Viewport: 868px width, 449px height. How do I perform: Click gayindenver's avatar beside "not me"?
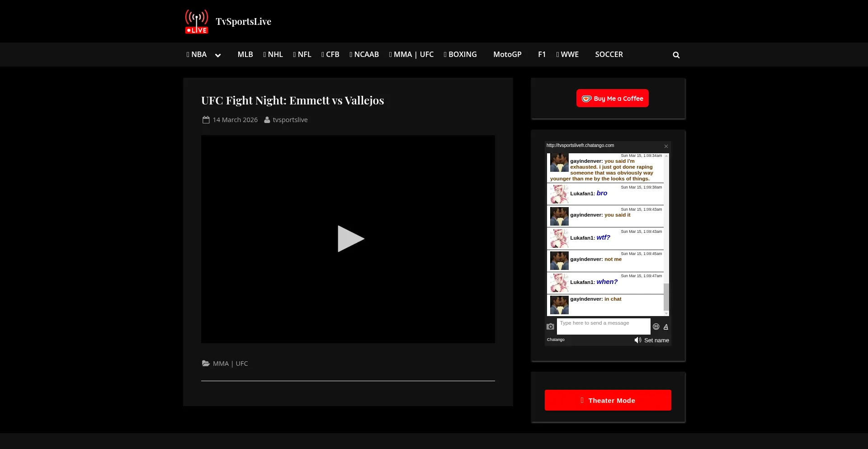pos(559,261)
